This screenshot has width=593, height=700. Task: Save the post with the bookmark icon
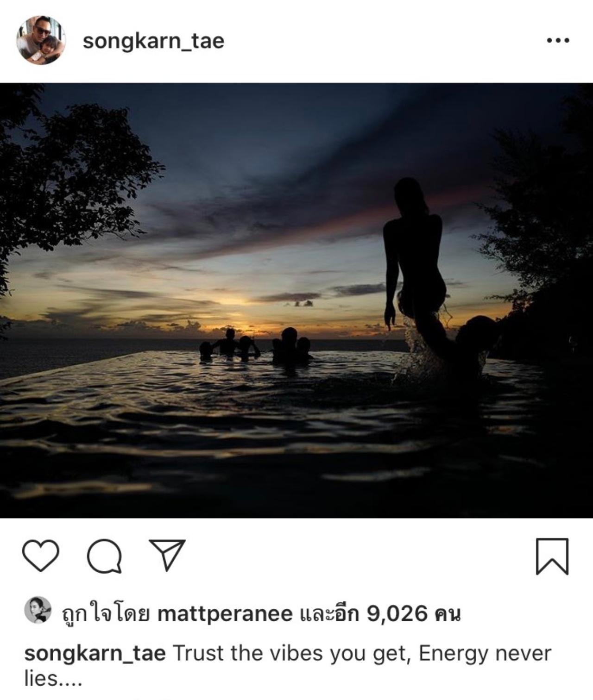[552, 556]
